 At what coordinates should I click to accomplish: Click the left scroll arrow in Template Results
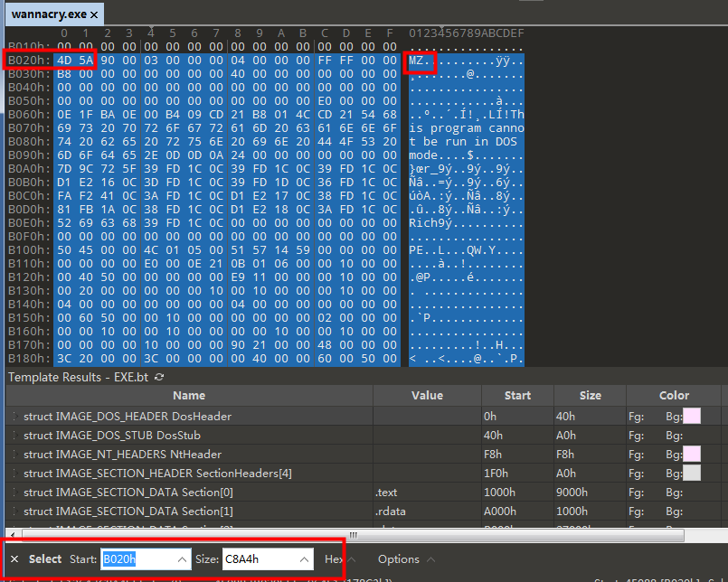point(13,535)
